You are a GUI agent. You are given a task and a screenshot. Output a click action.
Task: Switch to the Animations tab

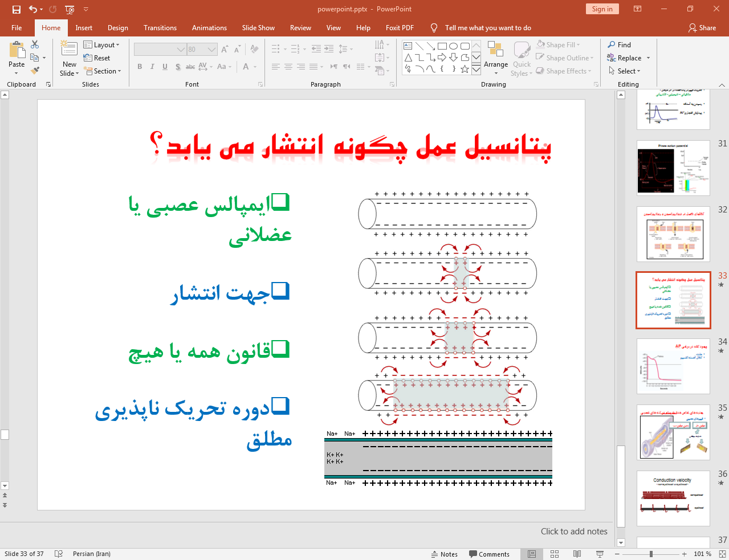click(x=209, y=28)
